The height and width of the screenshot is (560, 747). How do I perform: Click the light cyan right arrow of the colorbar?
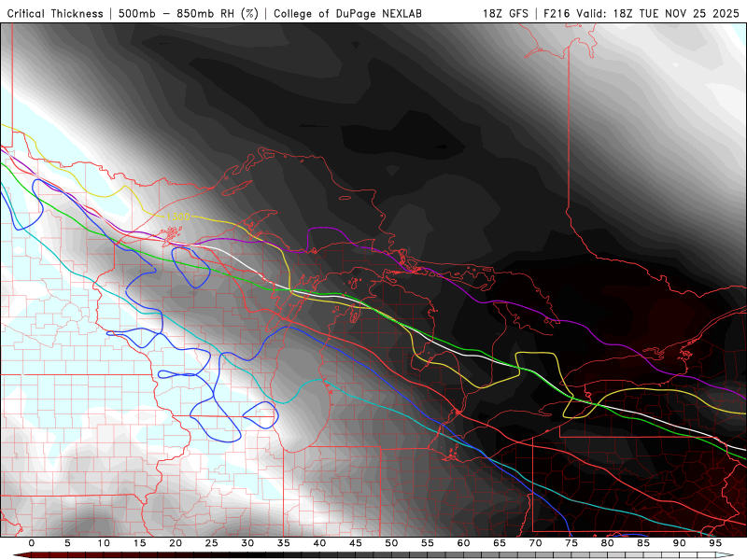(726, 555)
